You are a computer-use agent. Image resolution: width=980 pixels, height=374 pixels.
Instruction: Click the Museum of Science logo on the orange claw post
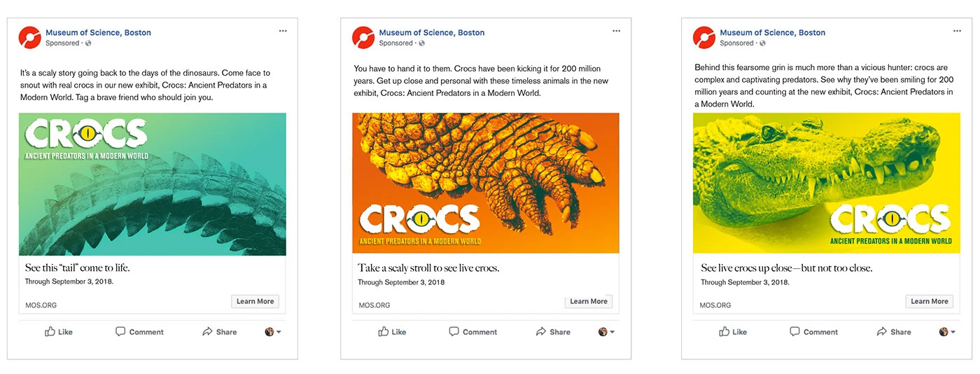tap(363, 37)
